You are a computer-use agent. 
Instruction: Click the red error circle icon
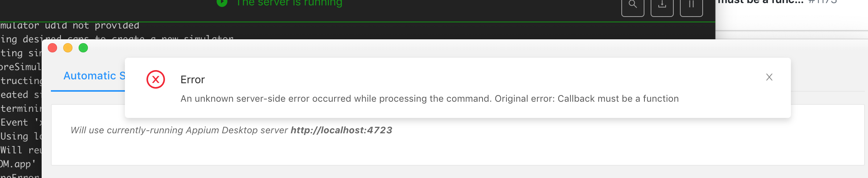tap(156, 79)
